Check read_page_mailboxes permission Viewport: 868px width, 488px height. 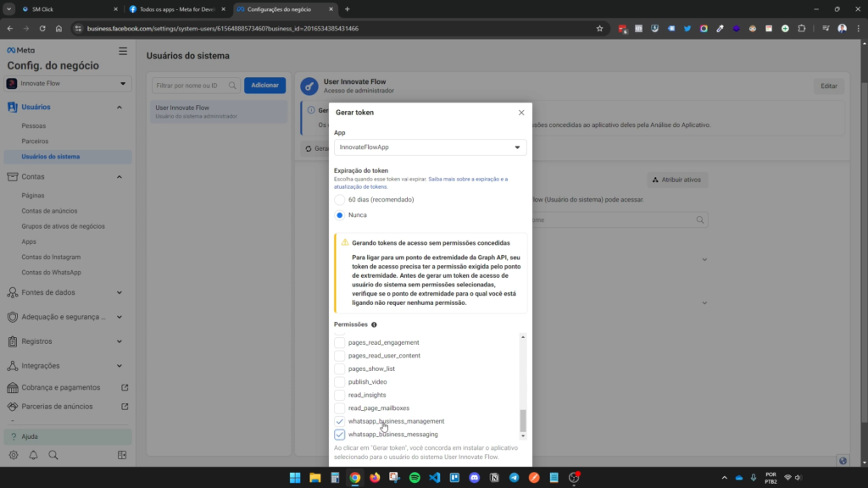[339, 408]
